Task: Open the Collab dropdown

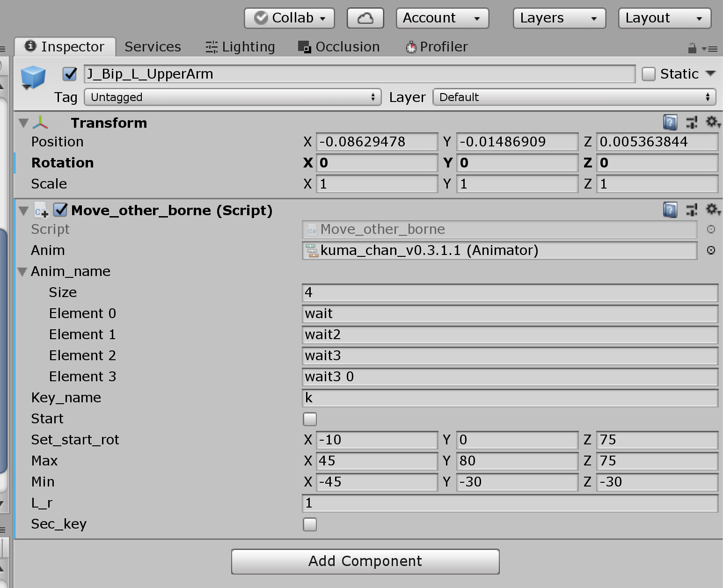Action: click(289, 18)
